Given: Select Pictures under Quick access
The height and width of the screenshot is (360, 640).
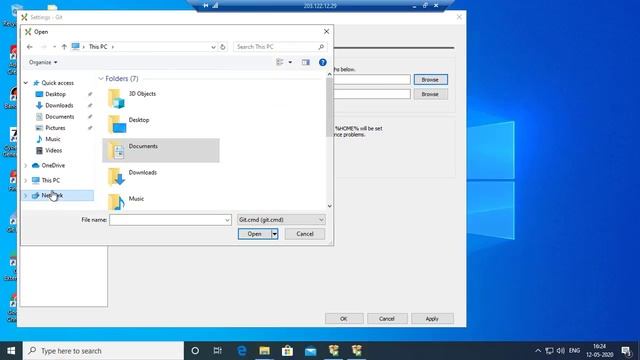Looking at the screenshot, I should click(x=55, y=128).
